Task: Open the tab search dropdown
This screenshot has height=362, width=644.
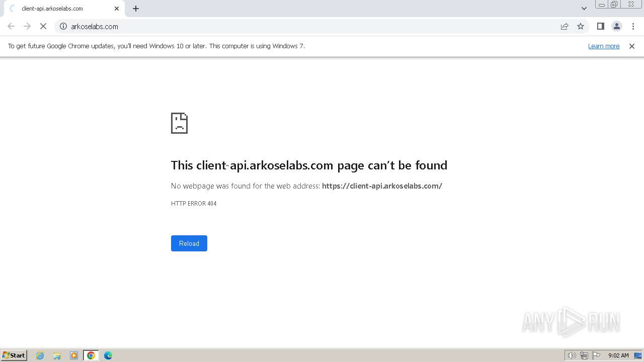Action: point(584,9)
